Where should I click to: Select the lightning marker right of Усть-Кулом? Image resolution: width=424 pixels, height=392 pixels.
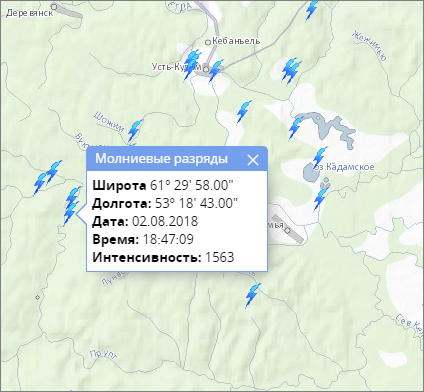click(x=216, y=71)
